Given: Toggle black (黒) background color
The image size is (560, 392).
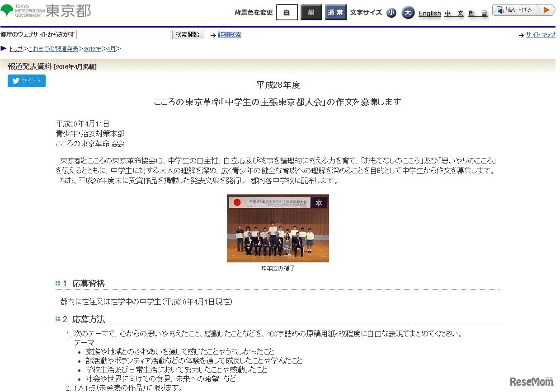Looking at the screenshot, I should coord(311,12).
